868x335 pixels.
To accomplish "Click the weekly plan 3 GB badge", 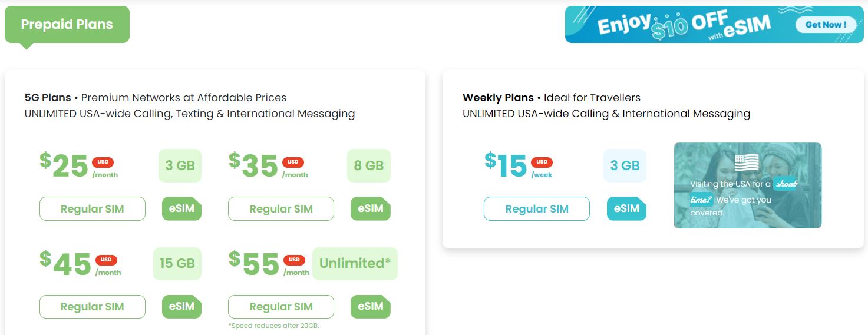I will (x=625, y=165).
